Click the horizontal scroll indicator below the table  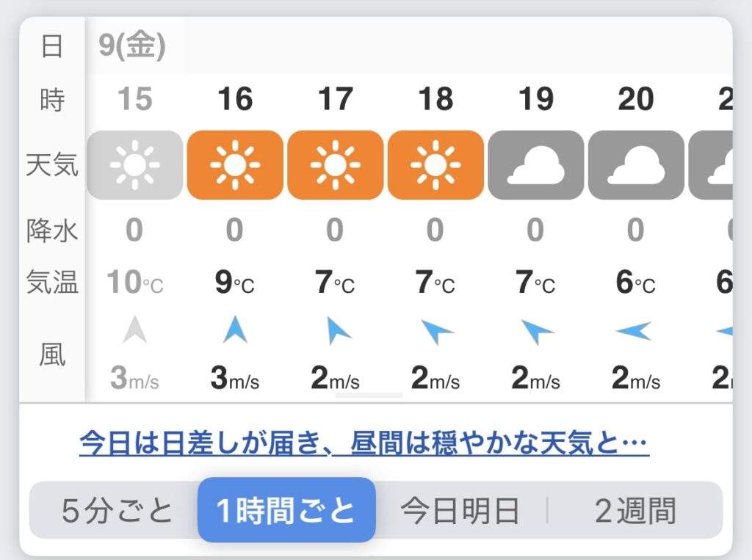(369, 396)
